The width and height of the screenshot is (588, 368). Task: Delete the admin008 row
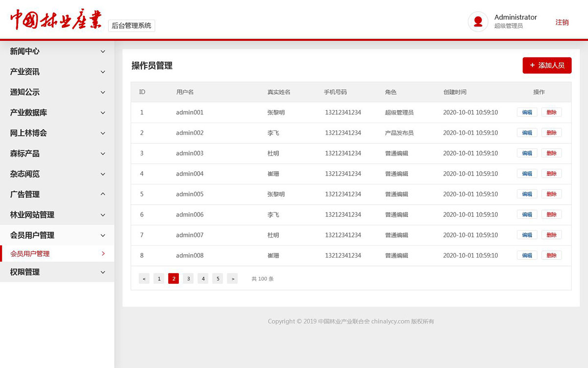pyautogui.click(x=552, y=255)
